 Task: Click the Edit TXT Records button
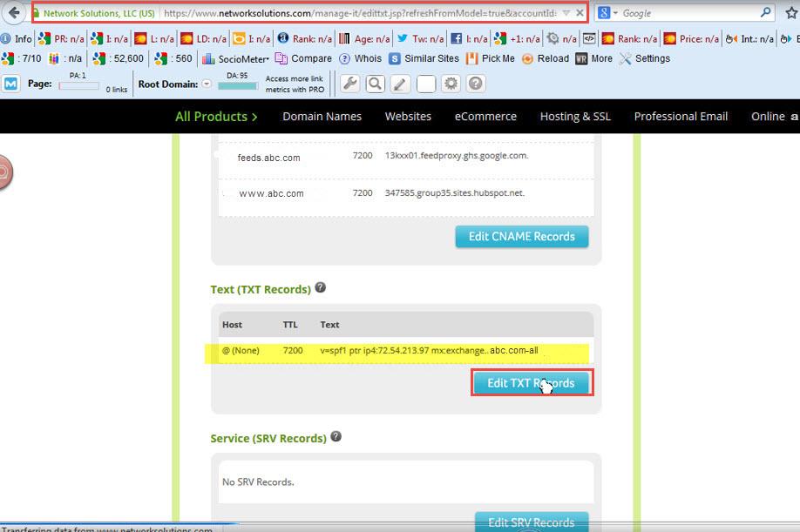[531, 383]
